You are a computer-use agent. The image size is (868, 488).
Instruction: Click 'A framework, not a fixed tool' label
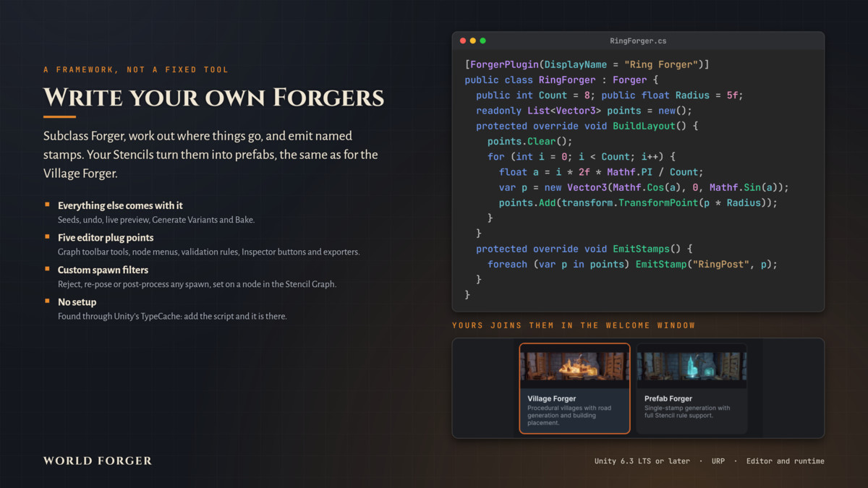[x=136, y=70]
